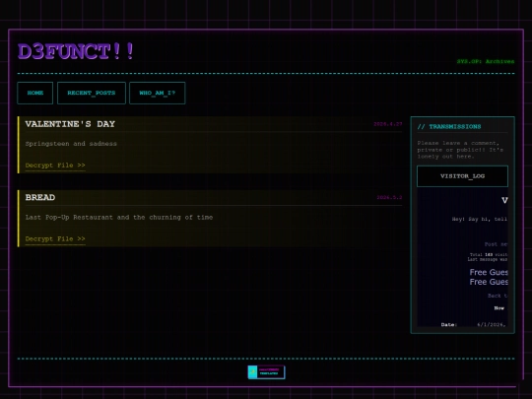The width and height of the screenshot is (532, 399).
Task: Click the BREAD post date
Action: point(389,197)
